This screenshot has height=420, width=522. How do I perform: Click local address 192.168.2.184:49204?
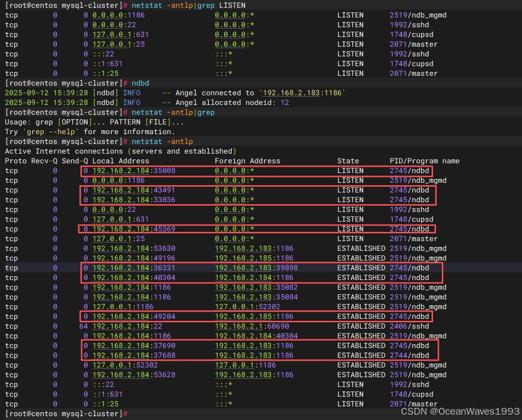pos(134,316)
